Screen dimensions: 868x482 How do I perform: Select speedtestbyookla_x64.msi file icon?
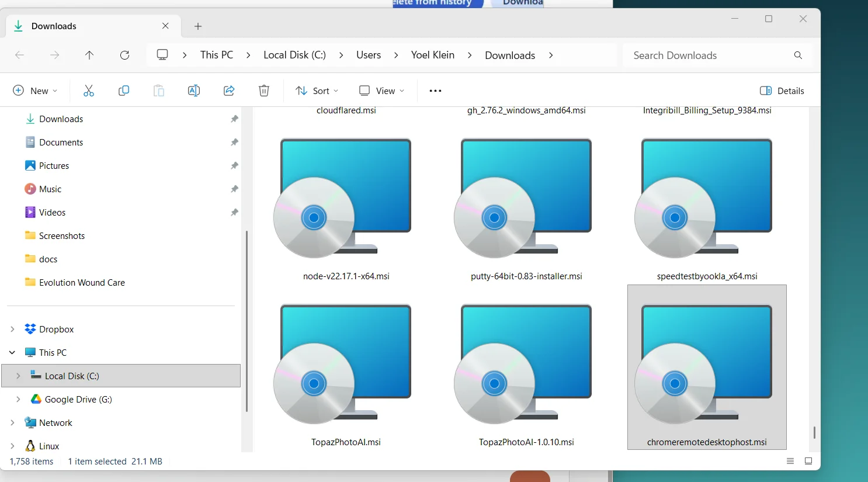point(703,198)
